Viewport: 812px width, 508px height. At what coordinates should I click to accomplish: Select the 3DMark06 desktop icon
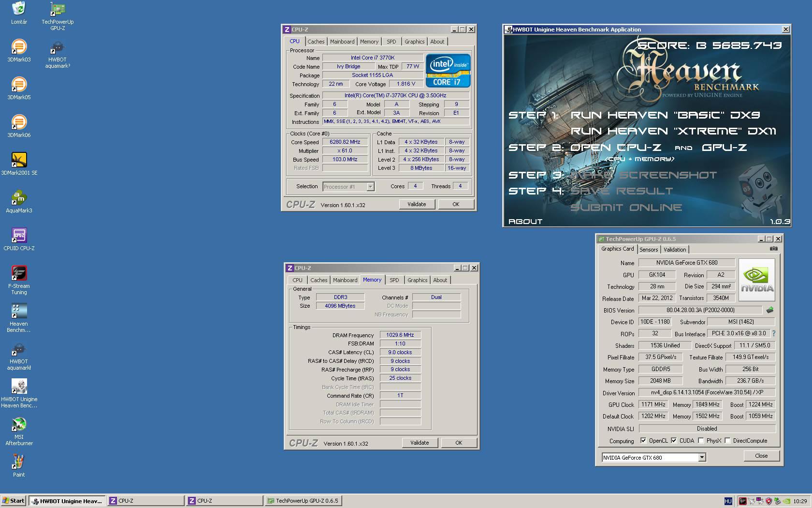pyautogui.click(x=19, y=126)
